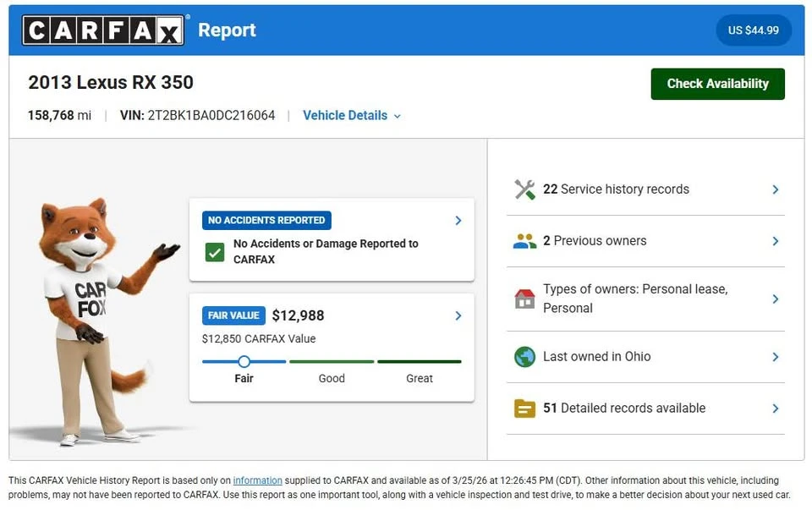The width and height of the screenshot is (812, 510).
Task: Expand 2 Previous owners chevron
Action: [776, 241]
